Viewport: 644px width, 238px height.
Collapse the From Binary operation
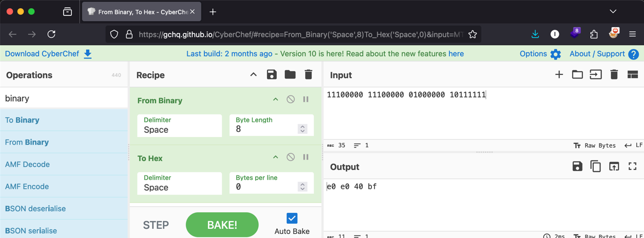click(275, 100)
